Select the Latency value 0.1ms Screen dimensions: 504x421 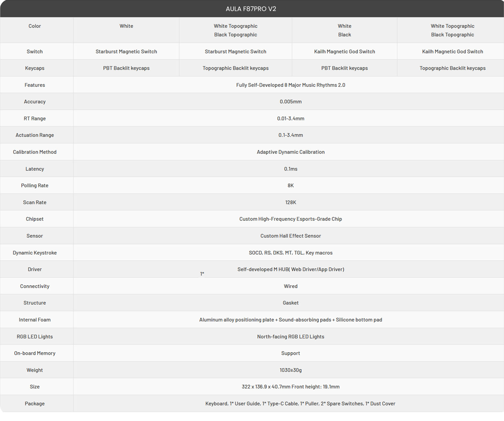click(291, 169)
